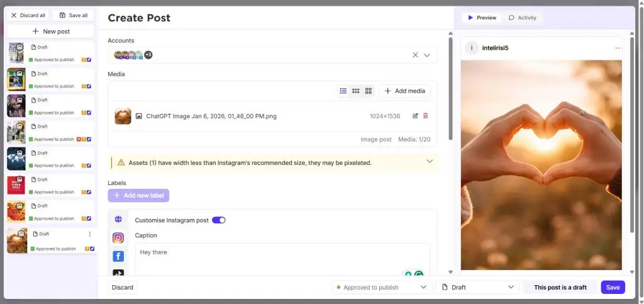Screen dimensions: 644x304
Task: Click the purple Save button
Action: click(x=613, y=287)
